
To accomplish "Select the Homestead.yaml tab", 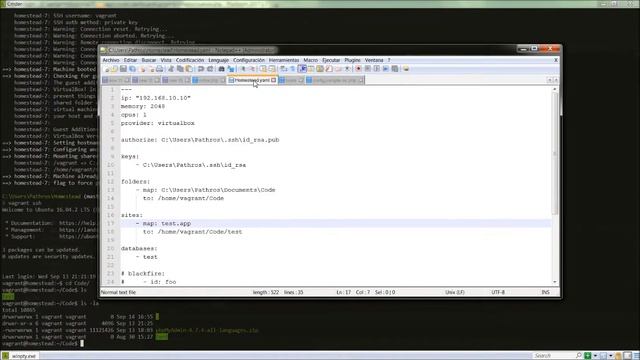I will click(x=252, y=80).
